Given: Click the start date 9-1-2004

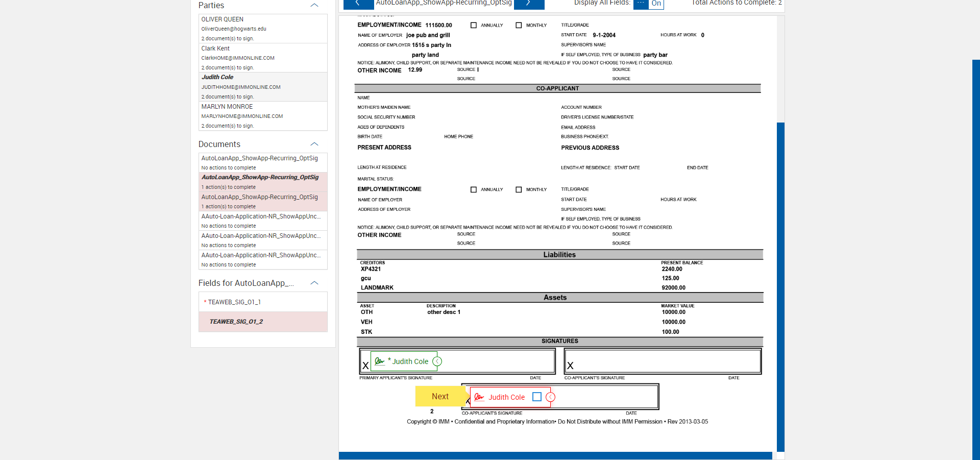Looking at the screenshot, I should click(x=604, y=35).
